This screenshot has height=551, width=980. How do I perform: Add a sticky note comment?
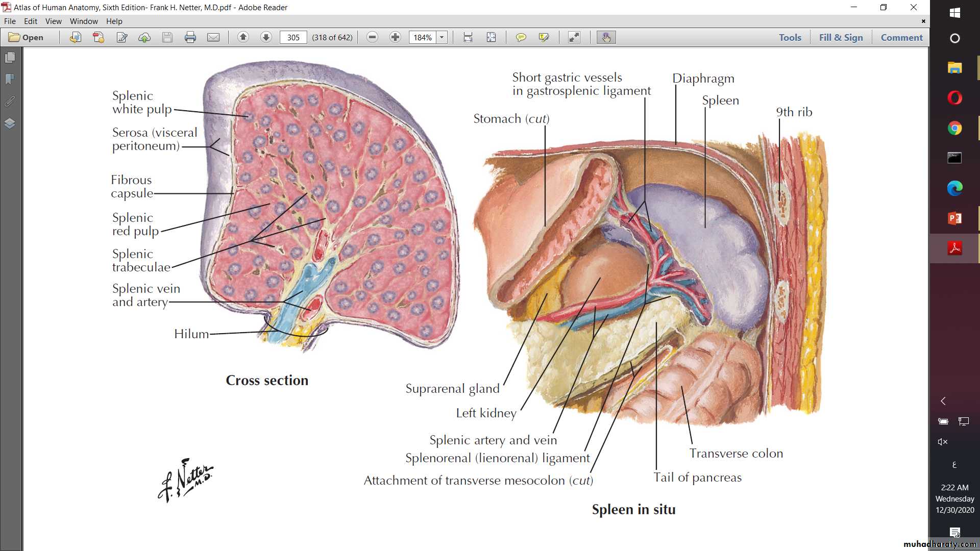(x=521, y=37)
